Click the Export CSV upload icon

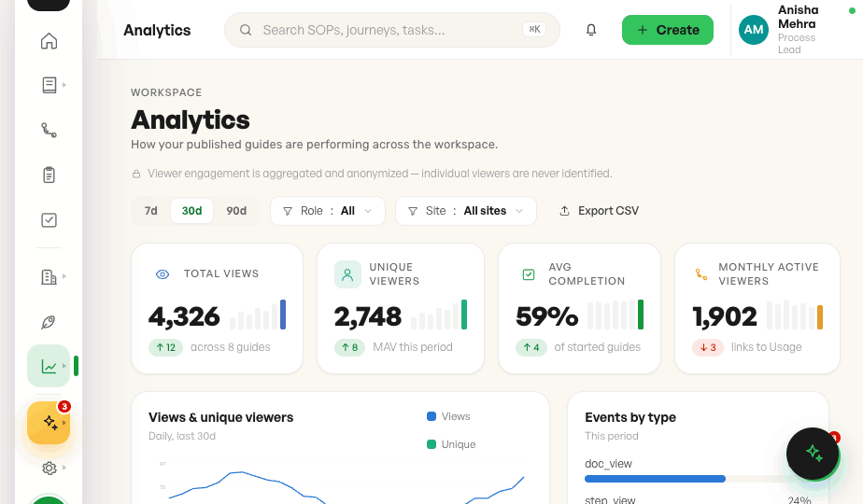click(564, 211)
